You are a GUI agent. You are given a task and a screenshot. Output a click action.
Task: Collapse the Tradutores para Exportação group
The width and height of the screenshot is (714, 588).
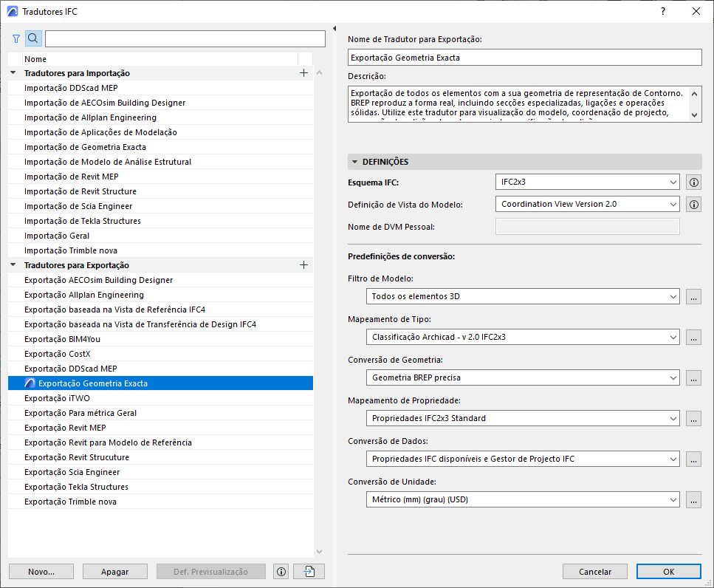13,265
